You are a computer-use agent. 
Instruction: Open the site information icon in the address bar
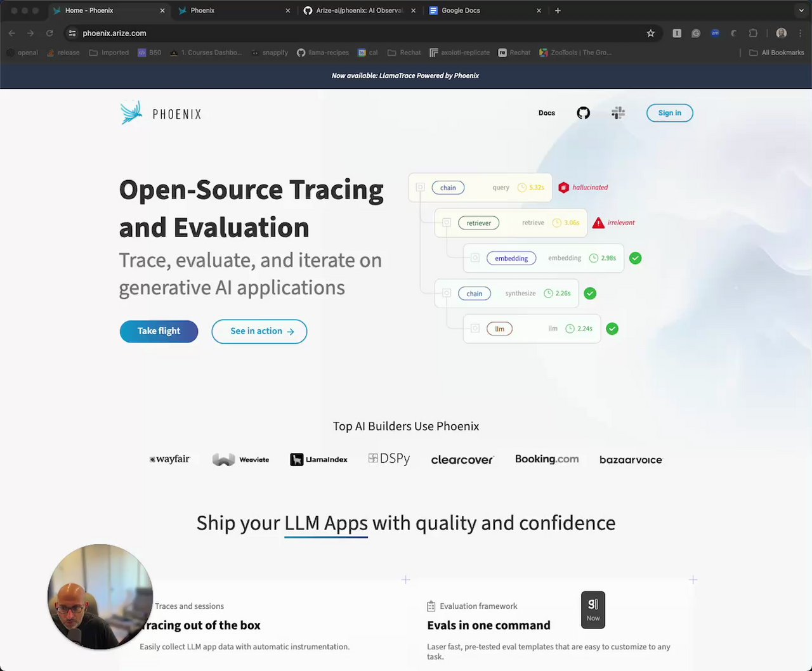tap(72, 33)
